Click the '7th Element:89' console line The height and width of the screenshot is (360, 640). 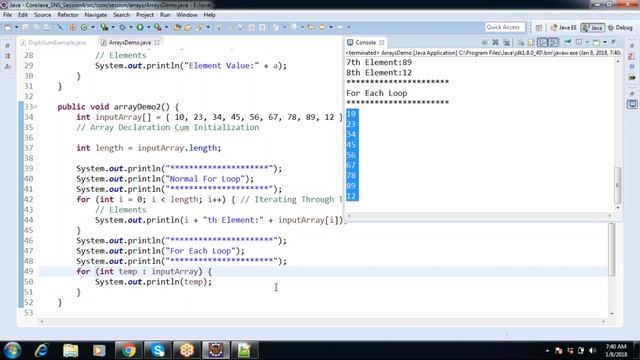(379, 62)
